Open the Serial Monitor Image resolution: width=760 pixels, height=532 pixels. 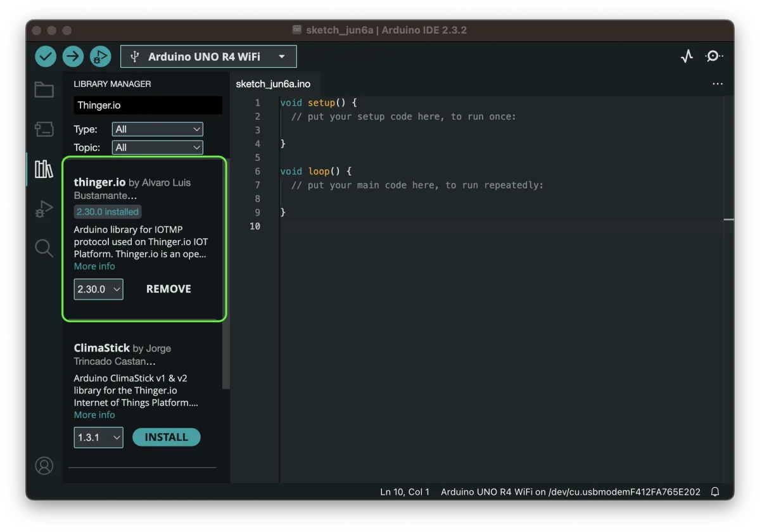pos(714,56)
